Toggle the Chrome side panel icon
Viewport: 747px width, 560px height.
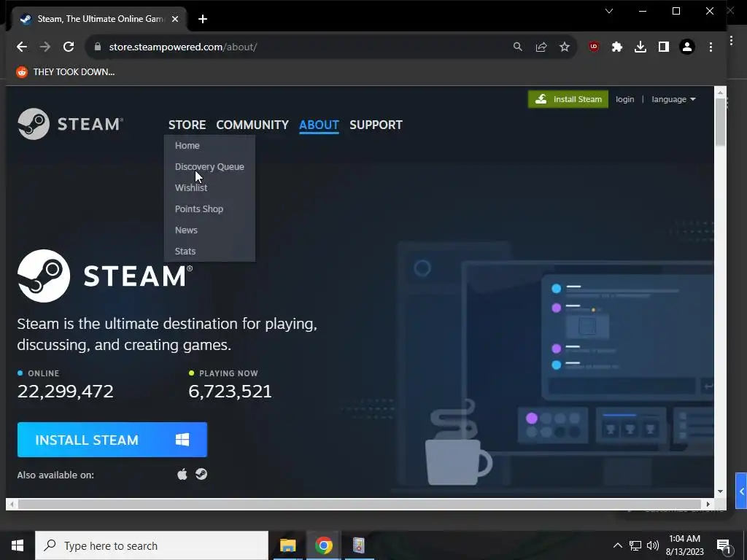pos(664,47)
